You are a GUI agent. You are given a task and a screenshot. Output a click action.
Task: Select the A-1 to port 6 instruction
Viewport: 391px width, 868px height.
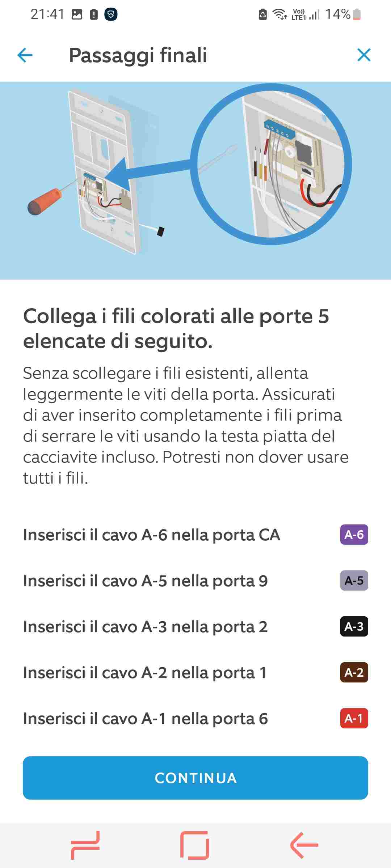pyautogui.click(x=145, y=719)
